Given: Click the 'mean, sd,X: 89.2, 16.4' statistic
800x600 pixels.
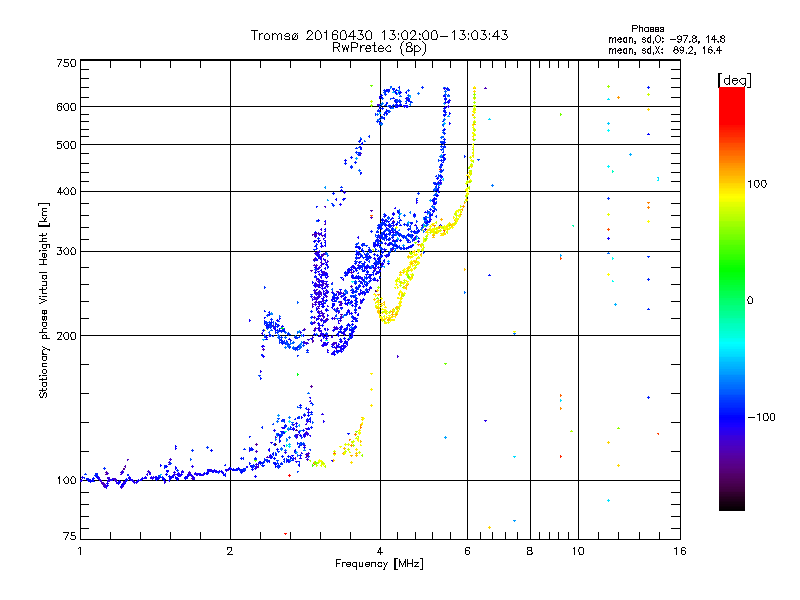Looking at the screenshot, I should (665, 50).
